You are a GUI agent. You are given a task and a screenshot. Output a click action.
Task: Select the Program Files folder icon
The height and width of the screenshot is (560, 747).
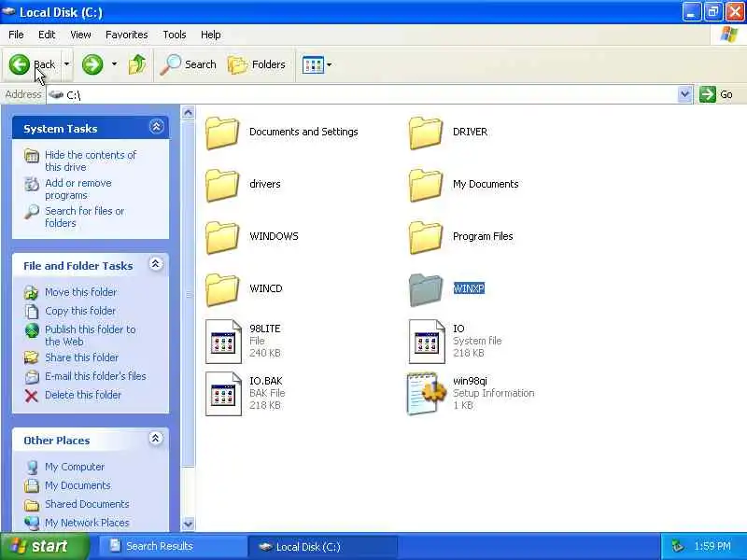tap(426, 238)
